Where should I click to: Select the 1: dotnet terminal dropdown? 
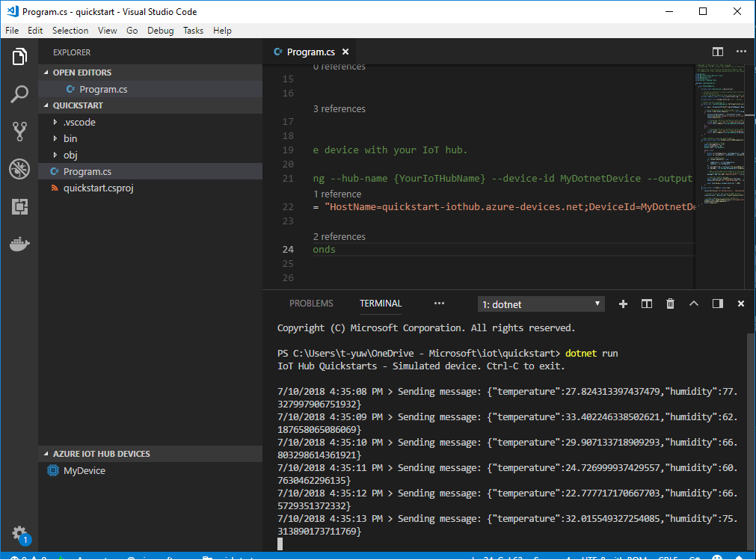click(x=541, y=304)
